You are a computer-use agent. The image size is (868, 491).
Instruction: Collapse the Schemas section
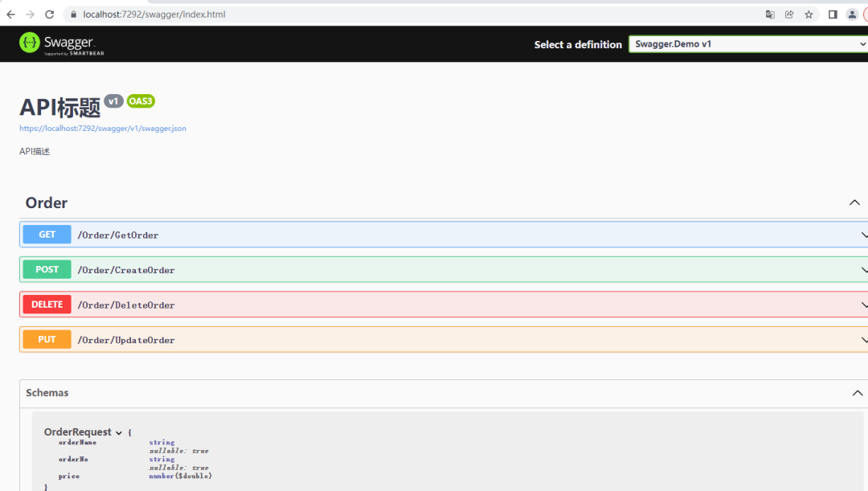pos(857,393)
